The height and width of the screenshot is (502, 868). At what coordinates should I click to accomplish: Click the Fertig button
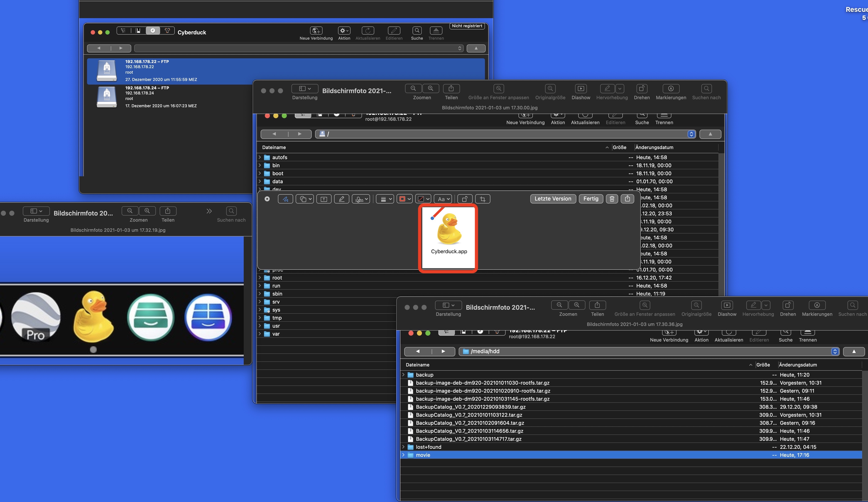click(591, 199)
